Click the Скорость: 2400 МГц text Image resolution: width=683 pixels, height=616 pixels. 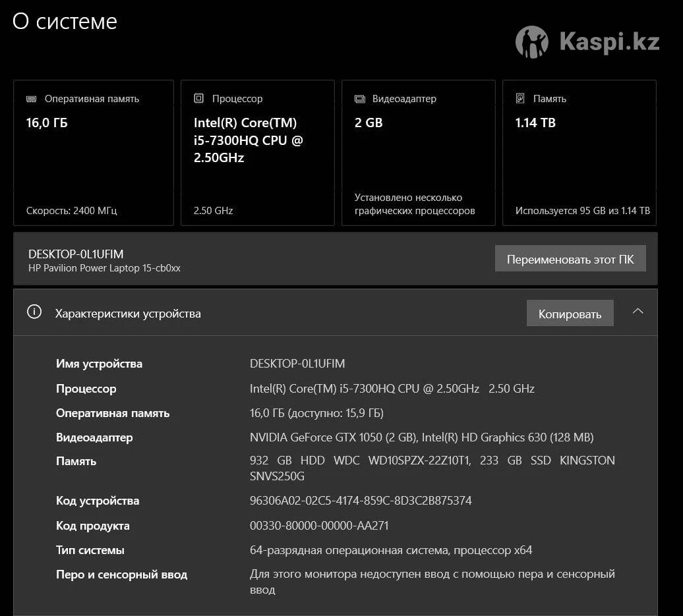72,211
